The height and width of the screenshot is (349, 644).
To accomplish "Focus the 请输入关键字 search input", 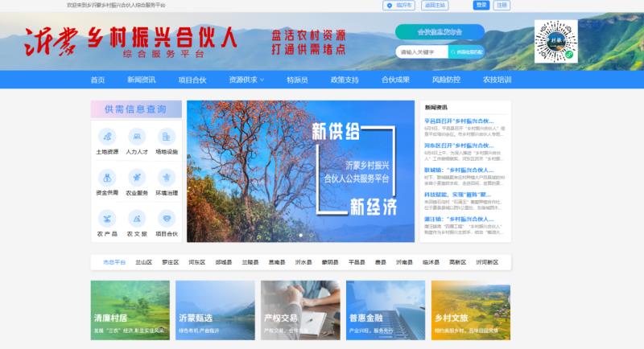I will click(422, 52).
